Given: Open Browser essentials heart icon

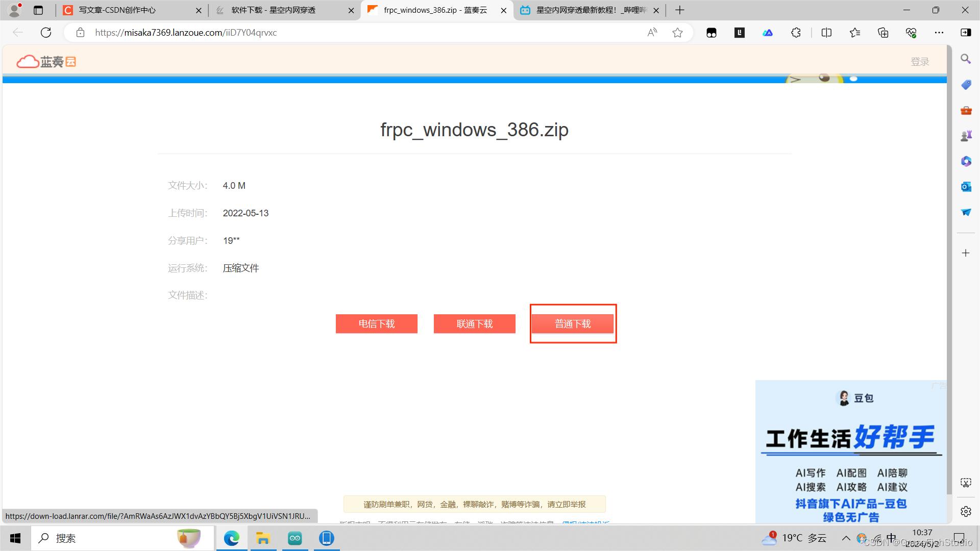Looking at the screenshot, I should pos(911,32).
